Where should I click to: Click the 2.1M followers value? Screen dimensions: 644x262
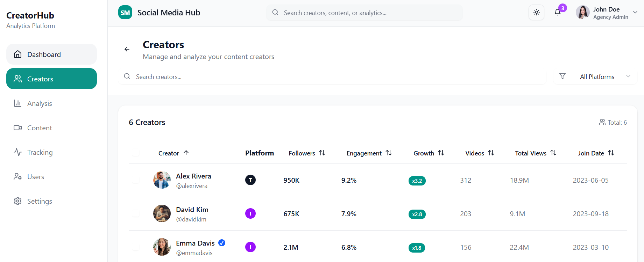tap(291, 247)
